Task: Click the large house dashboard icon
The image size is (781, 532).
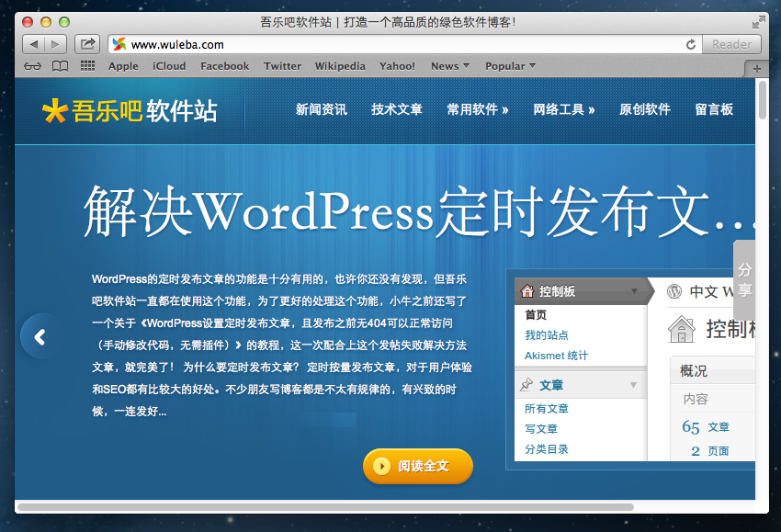Action: coord(682,330)
